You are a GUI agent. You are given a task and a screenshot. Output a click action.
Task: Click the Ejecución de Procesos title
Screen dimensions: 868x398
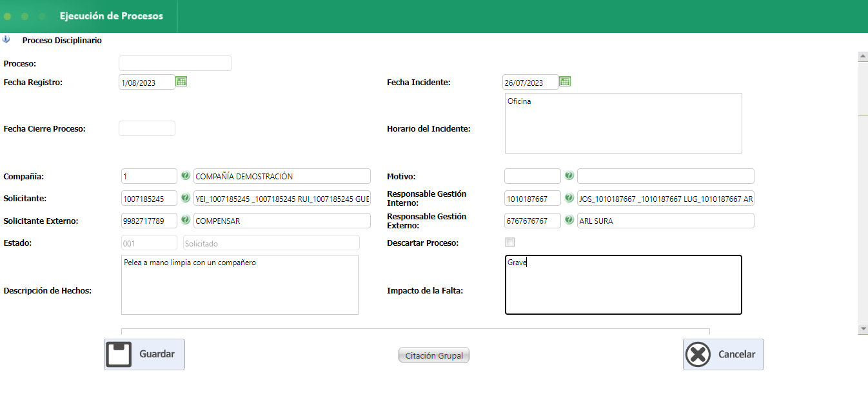tap(112, 16)
